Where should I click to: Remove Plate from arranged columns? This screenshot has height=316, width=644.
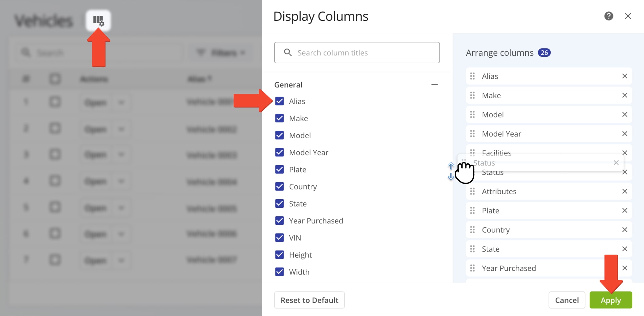coord(625,211)
